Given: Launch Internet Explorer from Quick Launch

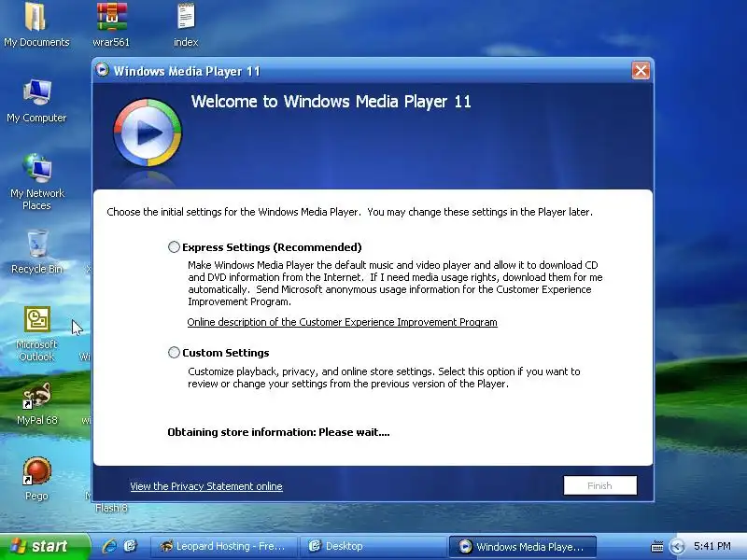Looking at the screenshot, I should [x=109, y=546].
